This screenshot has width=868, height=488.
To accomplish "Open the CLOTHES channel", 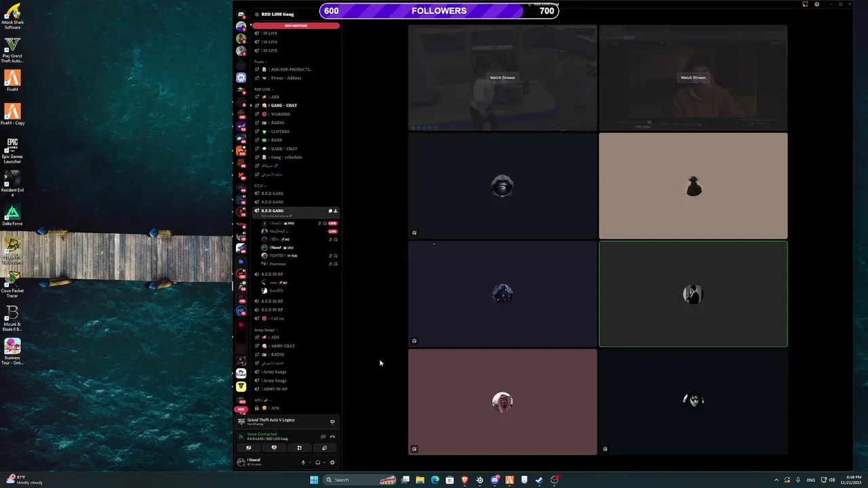I will [x=296, y=131].
